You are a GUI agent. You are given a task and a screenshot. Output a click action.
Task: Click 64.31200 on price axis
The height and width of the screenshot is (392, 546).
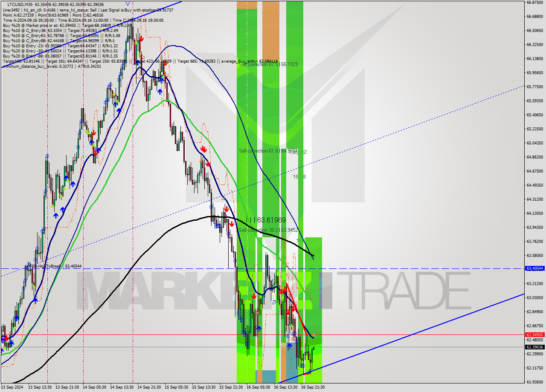point(534,199)
